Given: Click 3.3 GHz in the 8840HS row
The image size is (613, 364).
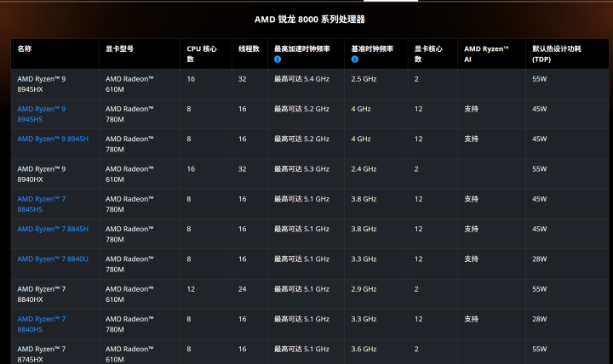Looking at the screenshot, I should (x=364, y=319).
